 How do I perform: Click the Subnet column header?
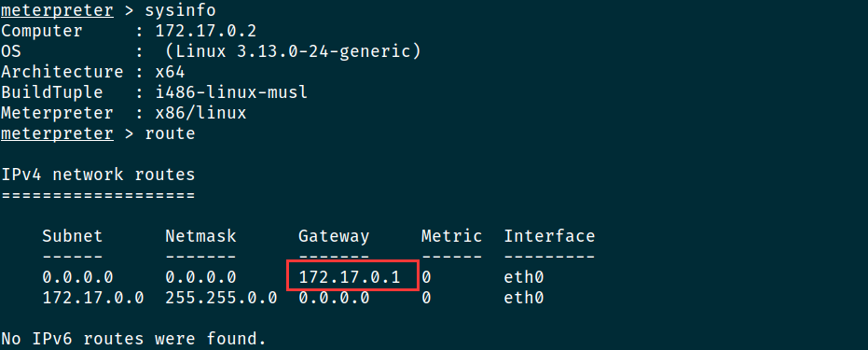tap(73, 236)
